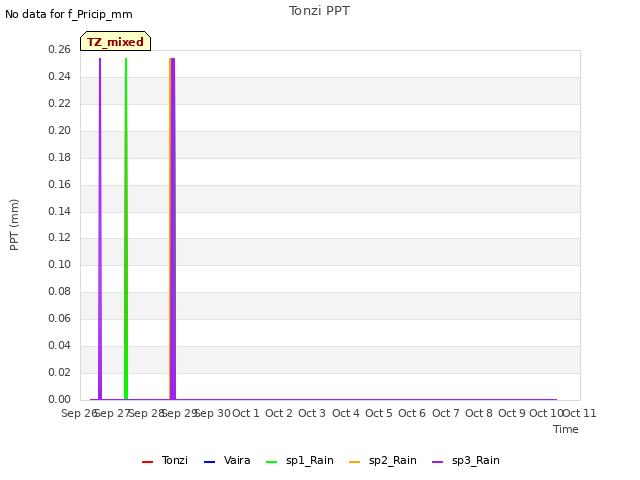Click the Oct 1 x-axis label
The width and height of the screenshot is (640, 480).
pyautogui.click(x=246, y=413)
